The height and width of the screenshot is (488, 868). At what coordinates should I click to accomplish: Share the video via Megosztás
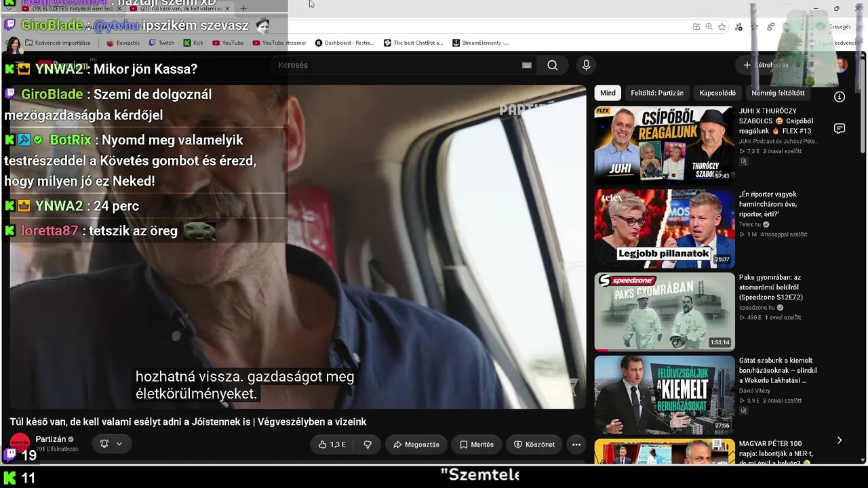point(416,445)
